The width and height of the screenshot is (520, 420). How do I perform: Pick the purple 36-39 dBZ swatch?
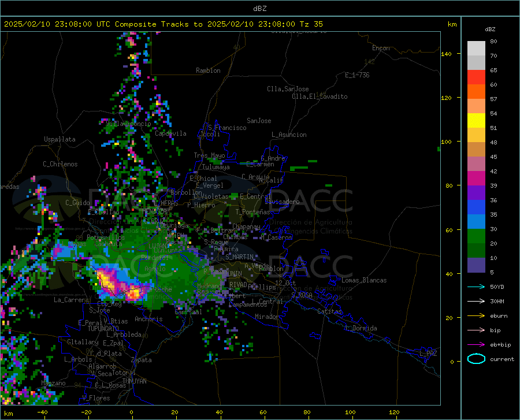coord(476,193)
